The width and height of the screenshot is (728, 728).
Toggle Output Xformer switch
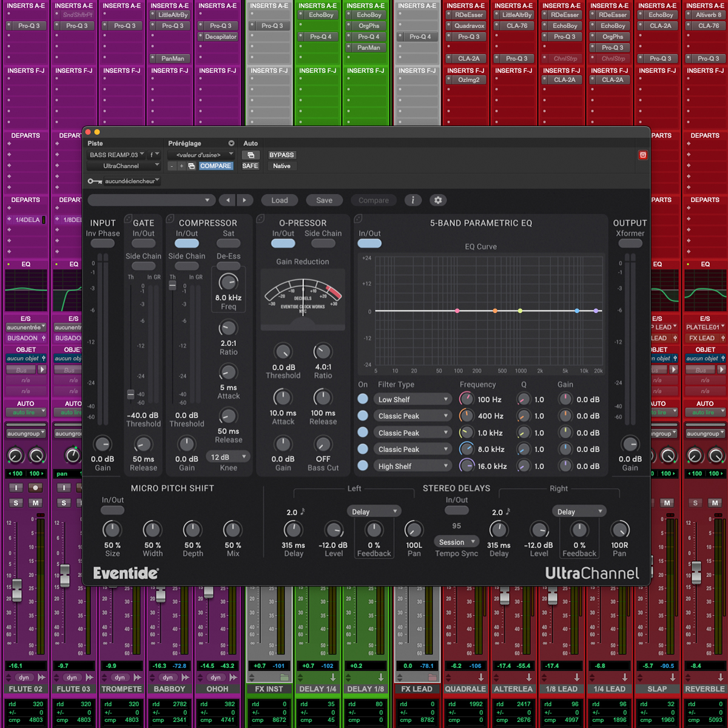tap(630, 244)
